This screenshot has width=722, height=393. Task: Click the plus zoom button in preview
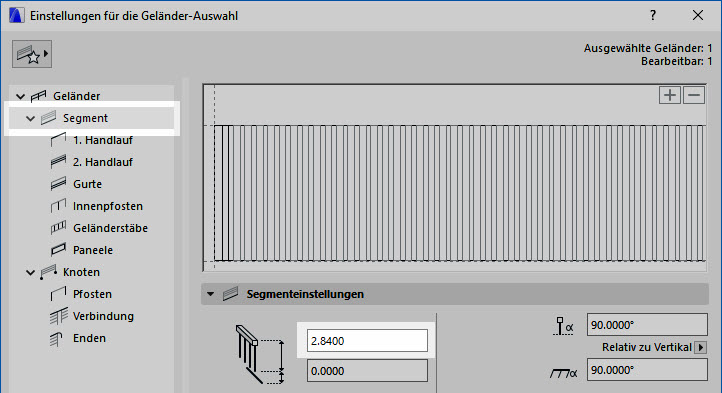point(670,95)
